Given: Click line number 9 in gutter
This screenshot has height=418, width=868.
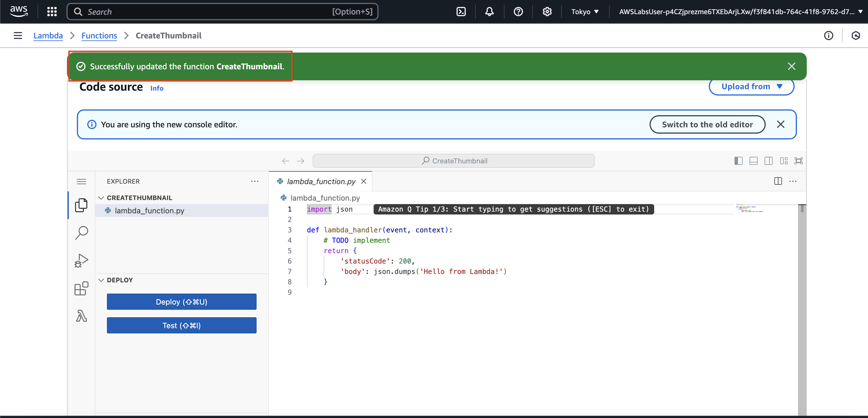Looking at the screenshot, I should pos(290,292).
